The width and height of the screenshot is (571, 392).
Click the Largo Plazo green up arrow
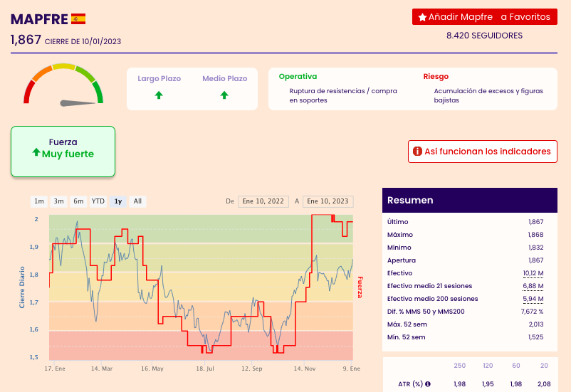pos(159,95)
